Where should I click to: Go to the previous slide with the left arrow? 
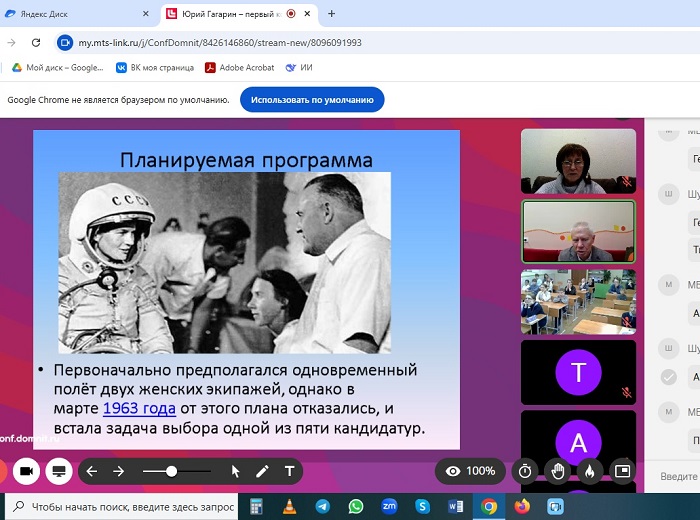(91, 471)
